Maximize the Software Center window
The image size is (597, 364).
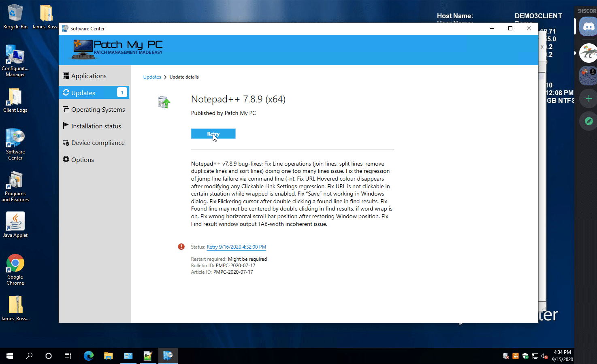(510, 28)
